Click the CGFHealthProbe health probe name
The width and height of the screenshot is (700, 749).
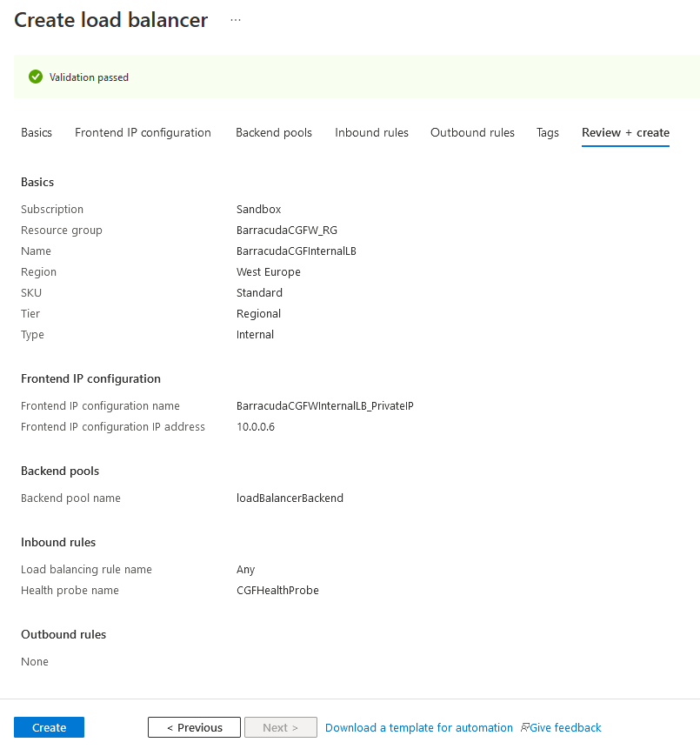pos(277,591)
